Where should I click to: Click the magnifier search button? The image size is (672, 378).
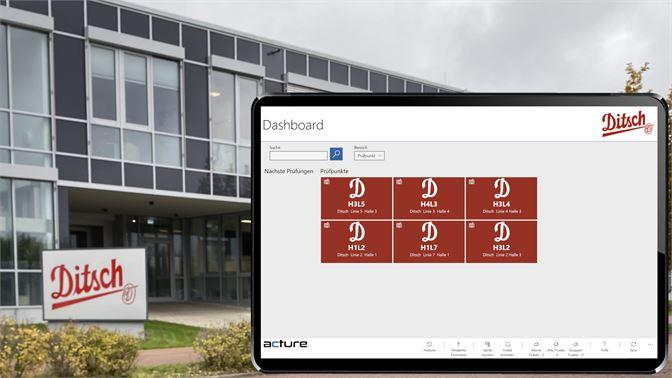pos(336,154)
